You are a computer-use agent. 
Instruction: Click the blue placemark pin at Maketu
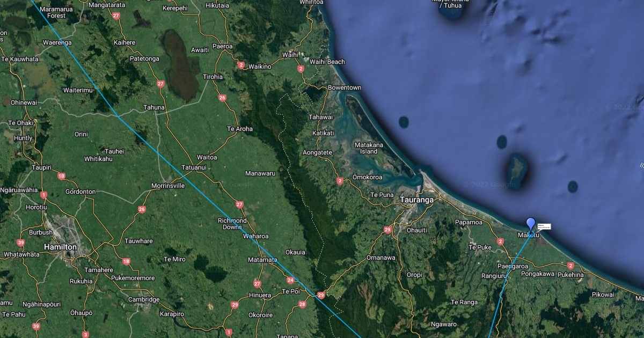coord(531,224)
